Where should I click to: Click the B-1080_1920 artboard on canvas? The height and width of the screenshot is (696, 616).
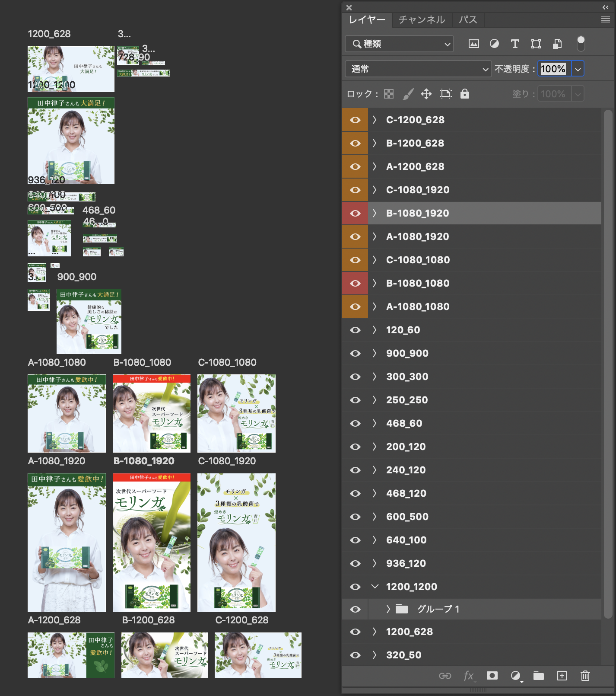pos(152,543)
